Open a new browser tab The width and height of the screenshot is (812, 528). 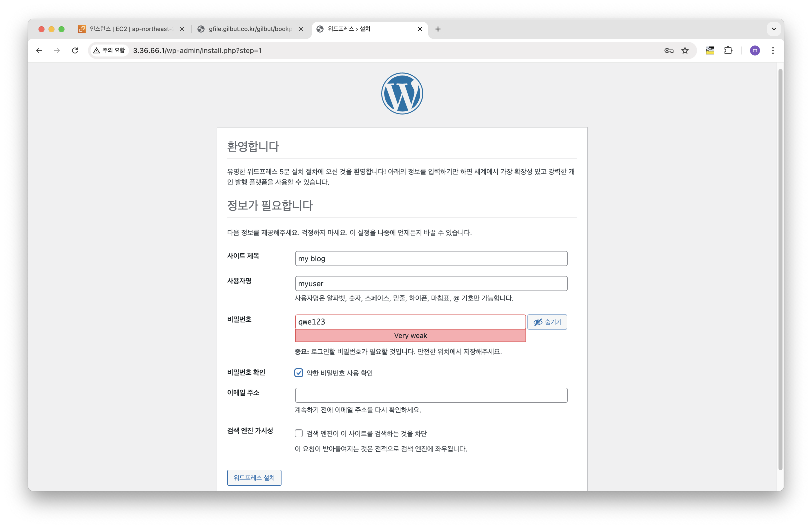pos(438,29)
